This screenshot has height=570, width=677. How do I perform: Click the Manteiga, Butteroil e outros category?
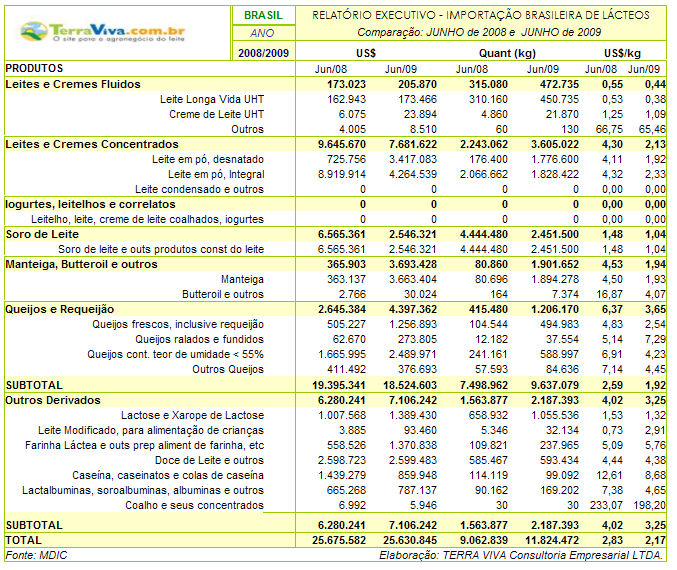click(x=81, y=264)
